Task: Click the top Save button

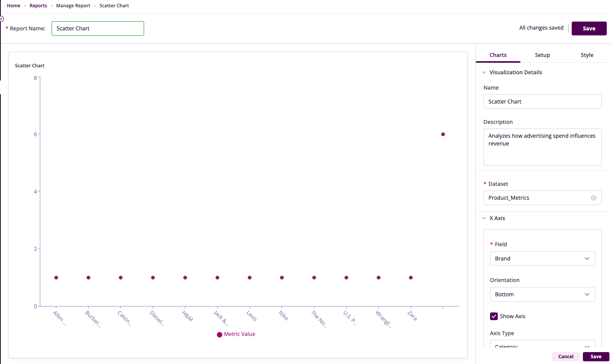Action: click(x=589, y=28)
